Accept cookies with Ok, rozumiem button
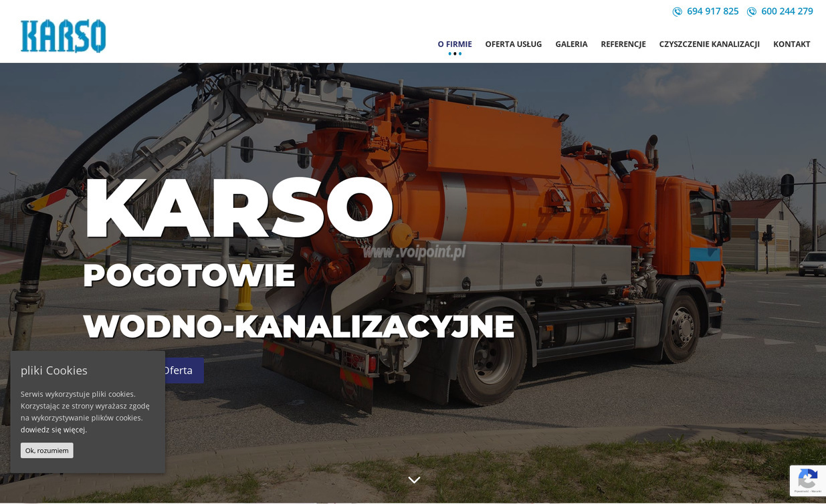The height and width of the screenshot is (504, 826). point(47,451)
